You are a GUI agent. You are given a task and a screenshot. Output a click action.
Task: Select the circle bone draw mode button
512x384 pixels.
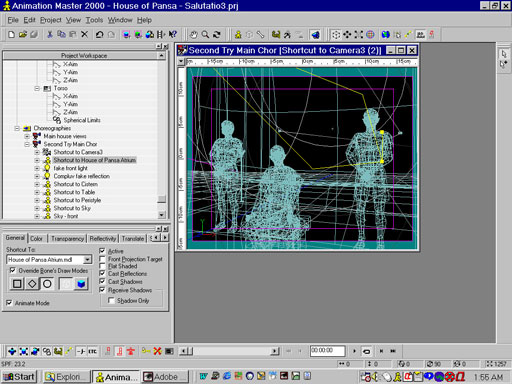(47, 284)
